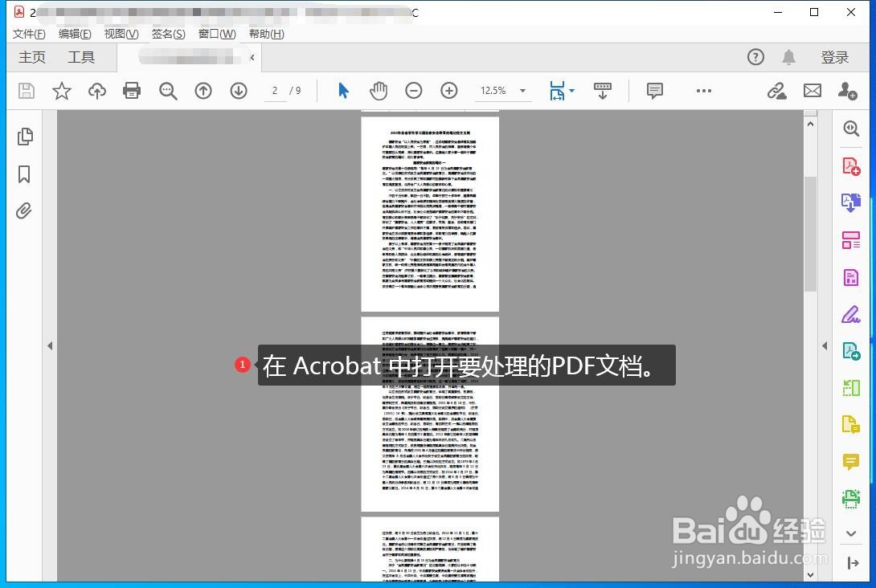Toggle the right pane with side arrow

825,345
